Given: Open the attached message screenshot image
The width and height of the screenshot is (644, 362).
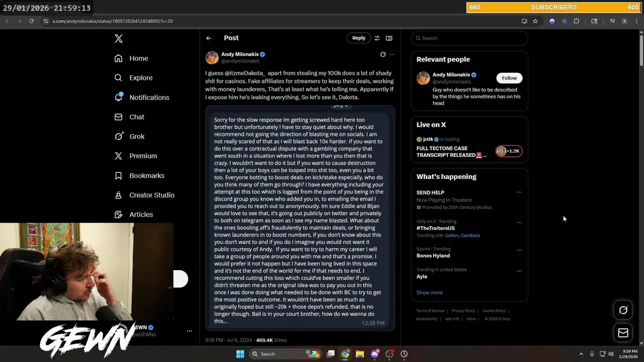Looking at the screenshot, I should tap(300, 218).
